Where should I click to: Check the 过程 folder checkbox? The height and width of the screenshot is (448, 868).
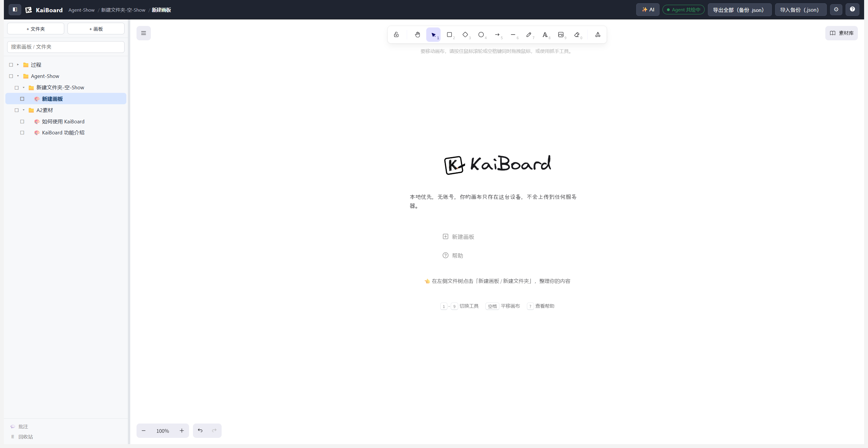point(11,65)
